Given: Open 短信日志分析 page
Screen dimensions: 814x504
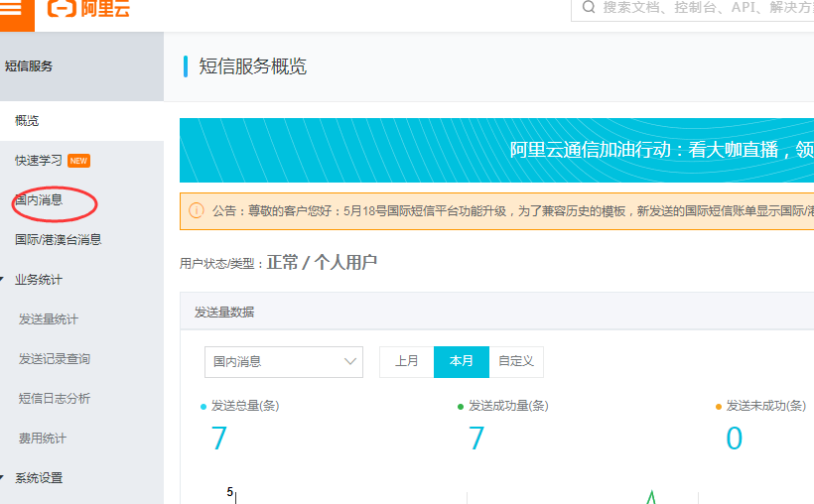Looking at the screenshot, I should 55,399.
